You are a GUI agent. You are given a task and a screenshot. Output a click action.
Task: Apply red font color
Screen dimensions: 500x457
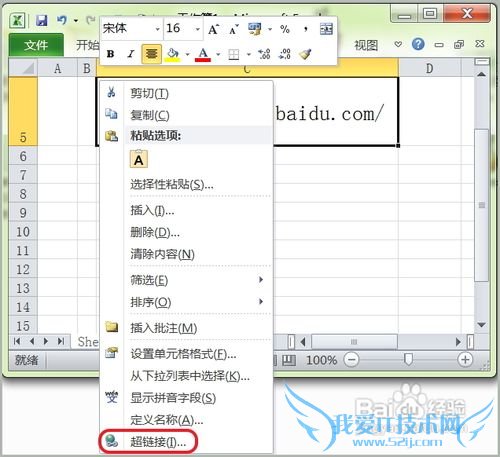[x=203, y=54]
